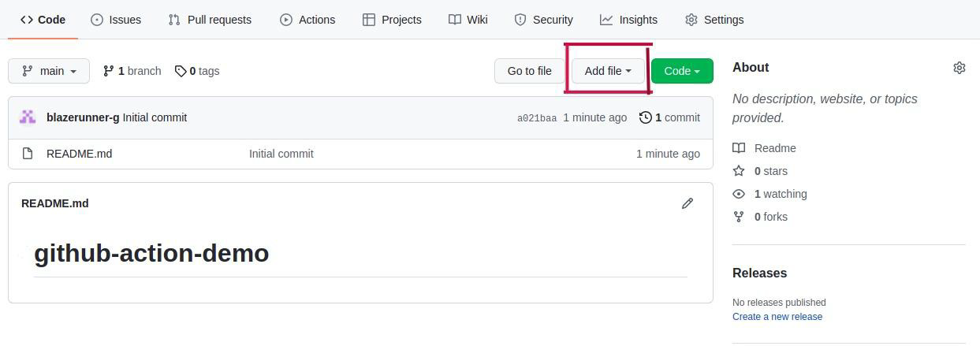
Task: Open the Add file dropdown
Action: pos(608,71)
